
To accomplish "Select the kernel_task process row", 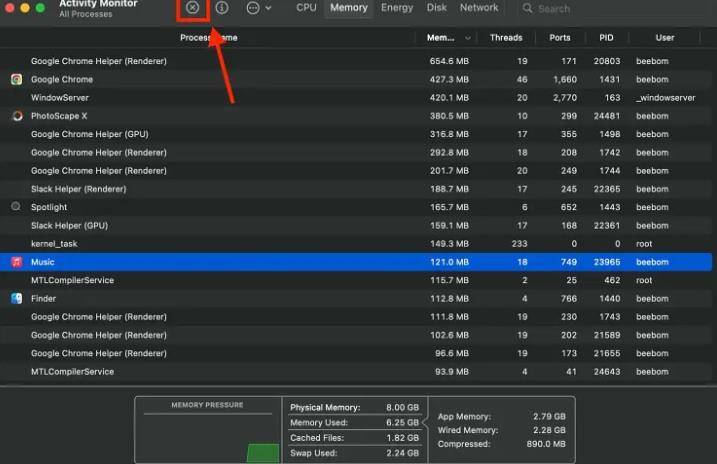I will [x=200, y=244].
